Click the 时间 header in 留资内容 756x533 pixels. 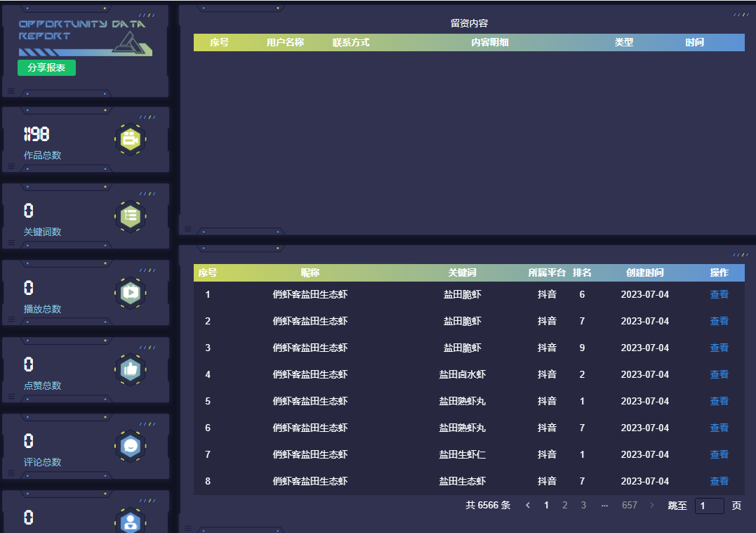coord(695,42)
